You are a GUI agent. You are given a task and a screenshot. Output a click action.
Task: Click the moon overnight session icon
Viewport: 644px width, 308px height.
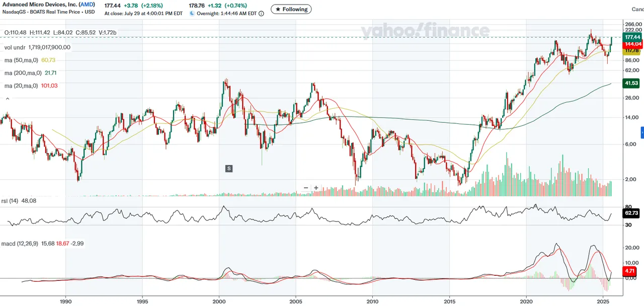(192, 14)
